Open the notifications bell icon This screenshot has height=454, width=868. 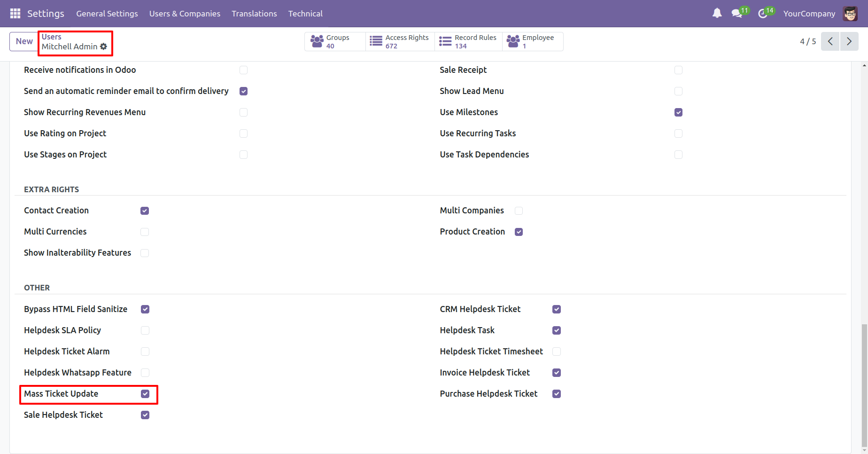click(717, 14)
